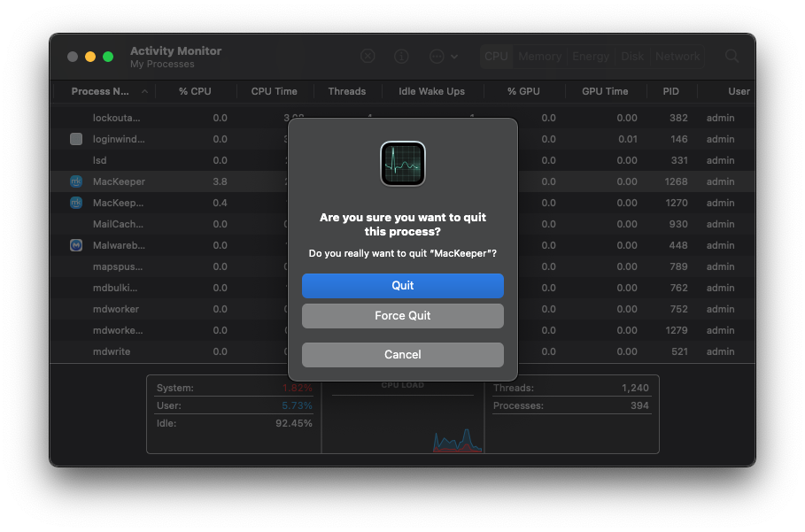Select the mapspus... process row

[402, 266]
